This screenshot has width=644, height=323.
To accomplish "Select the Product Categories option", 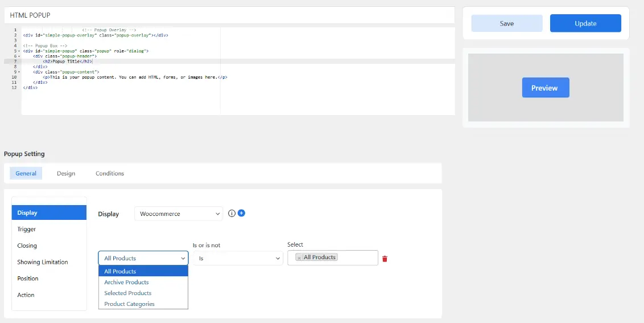I will pyautogui.click(x=129, y=304).
